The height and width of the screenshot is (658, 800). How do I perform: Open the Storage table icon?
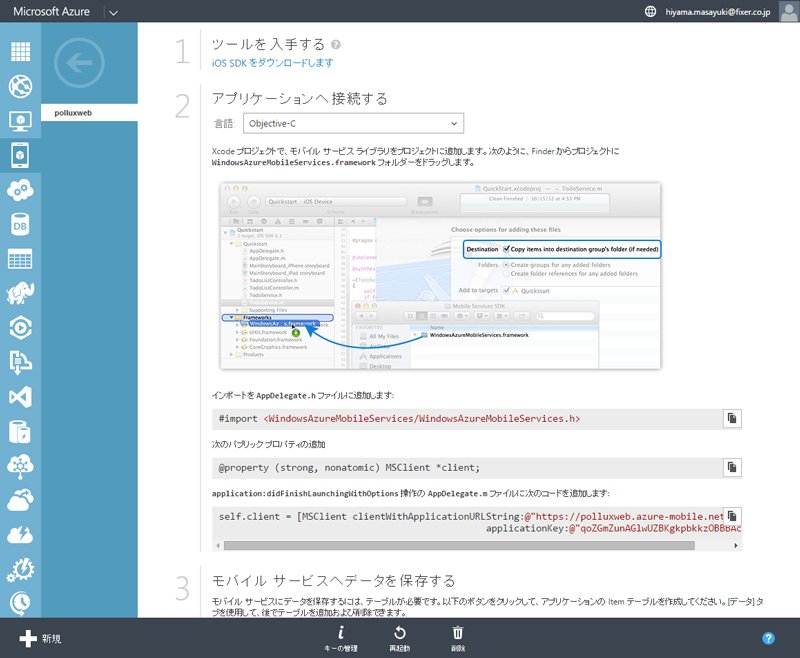click(20, 259)
